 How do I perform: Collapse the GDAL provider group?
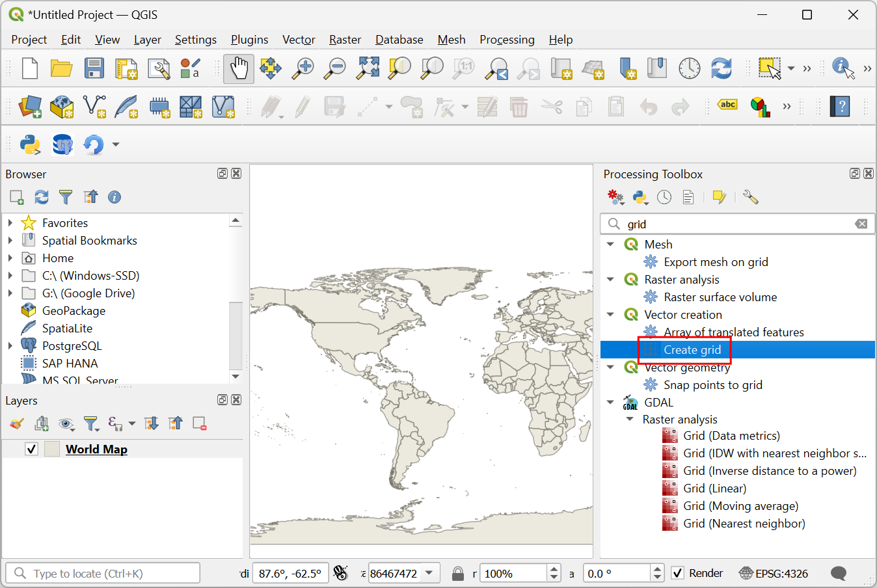[610, 403]
